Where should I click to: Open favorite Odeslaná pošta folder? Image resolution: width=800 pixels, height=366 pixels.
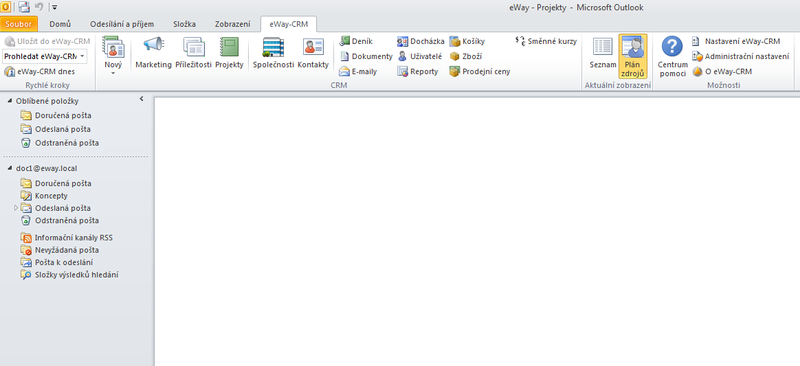point(56,129)
